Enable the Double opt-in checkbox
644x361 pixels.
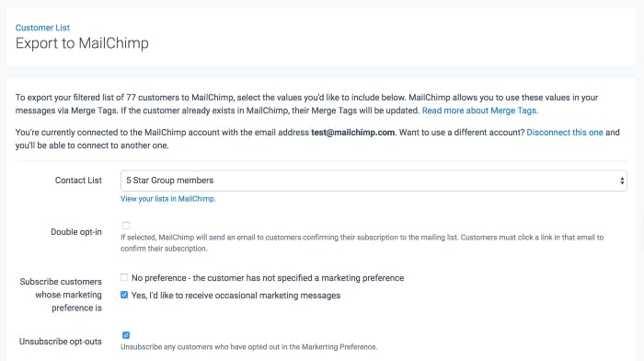click(126, 226)
